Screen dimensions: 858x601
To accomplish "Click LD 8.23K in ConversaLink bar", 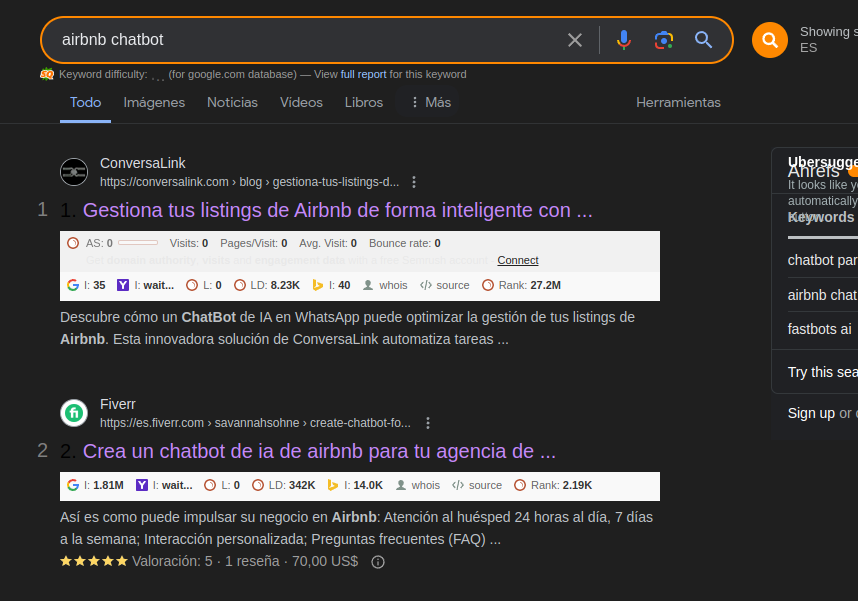I will pos(267,285).
